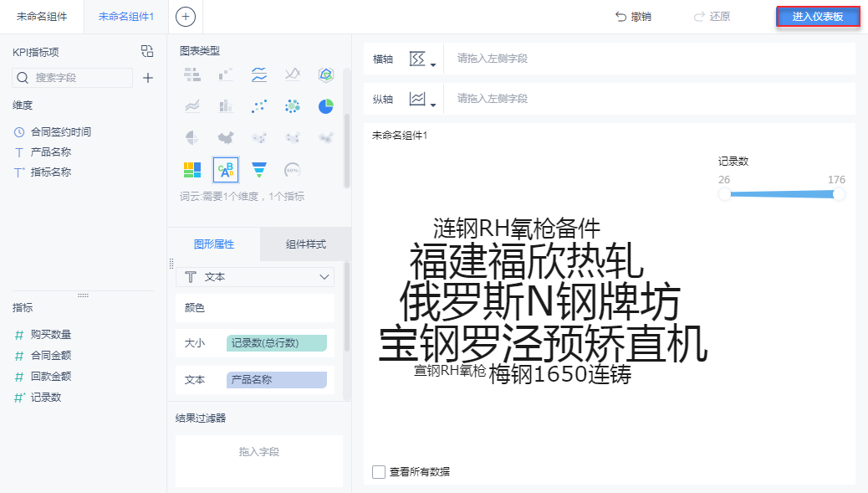
Task: Click the 颜色 property row
Action: [255, 308]
